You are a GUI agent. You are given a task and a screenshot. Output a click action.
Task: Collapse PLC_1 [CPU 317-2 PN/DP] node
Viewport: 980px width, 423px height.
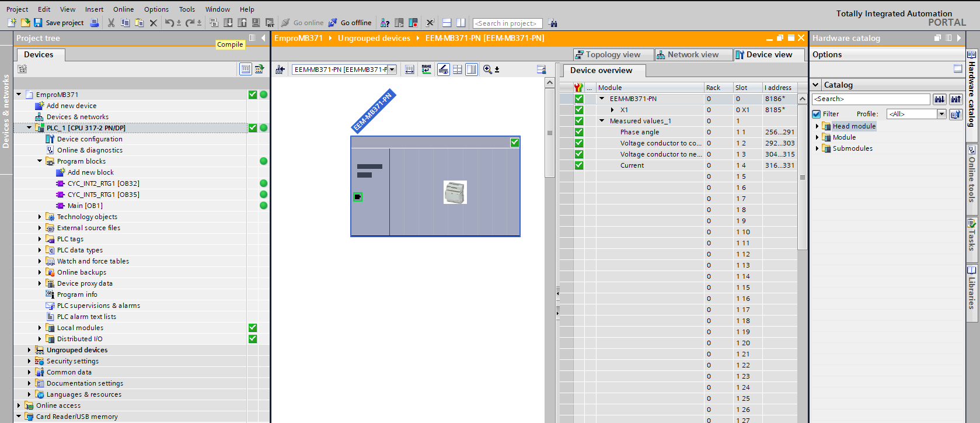tap(29, 127)
